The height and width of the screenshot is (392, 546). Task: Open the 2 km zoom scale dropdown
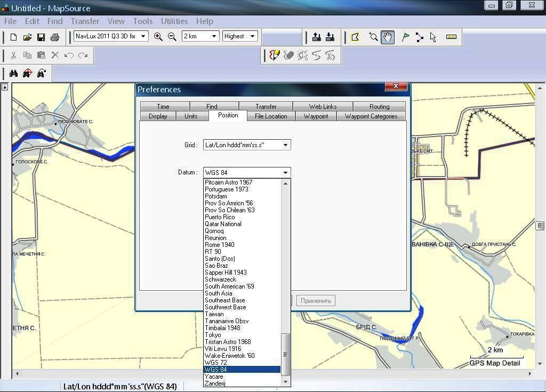pyautogui.click(x=214, y=36)
